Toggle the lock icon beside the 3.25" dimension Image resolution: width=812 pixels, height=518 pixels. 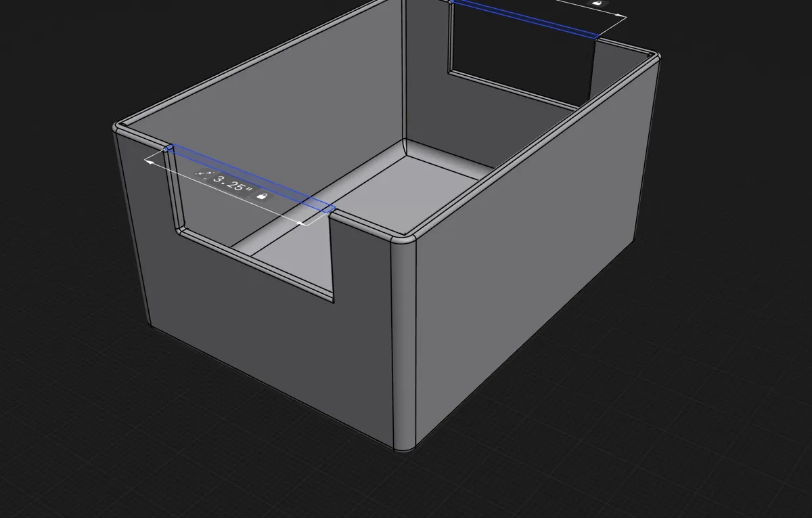coord(262,196)
